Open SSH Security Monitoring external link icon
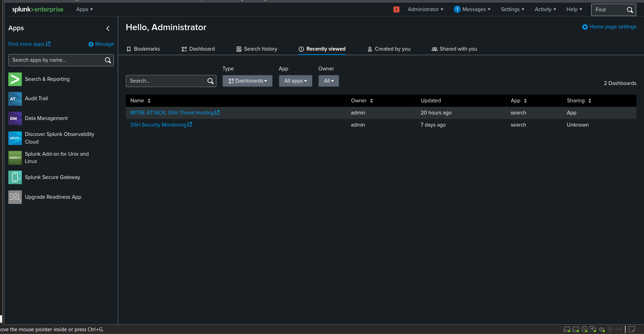 pos(190,125)
